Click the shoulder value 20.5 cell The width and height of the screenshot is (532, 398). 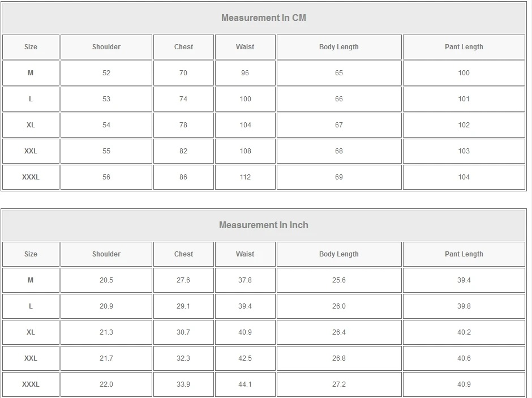point(106,280)
